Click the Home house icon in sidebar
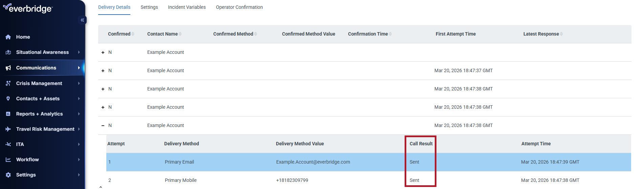Screen dimensions: 644x189 [x=8, y=37]
